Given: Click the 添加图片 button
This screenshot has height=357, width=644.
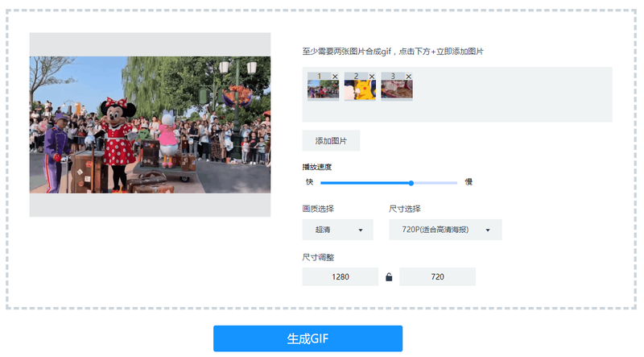Looking at the screenshot, I should pyautogui.click(x=331, y=141).
